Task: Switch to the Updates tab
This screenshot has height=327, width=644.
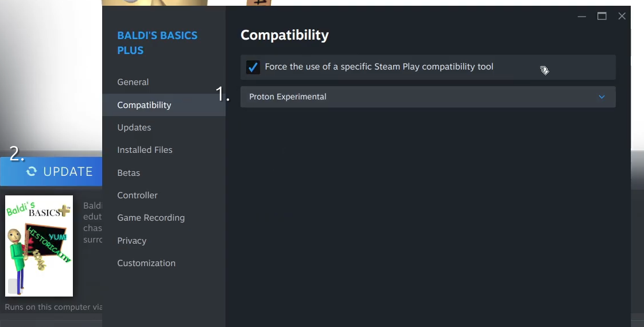Action: click(x=134, y=128)
